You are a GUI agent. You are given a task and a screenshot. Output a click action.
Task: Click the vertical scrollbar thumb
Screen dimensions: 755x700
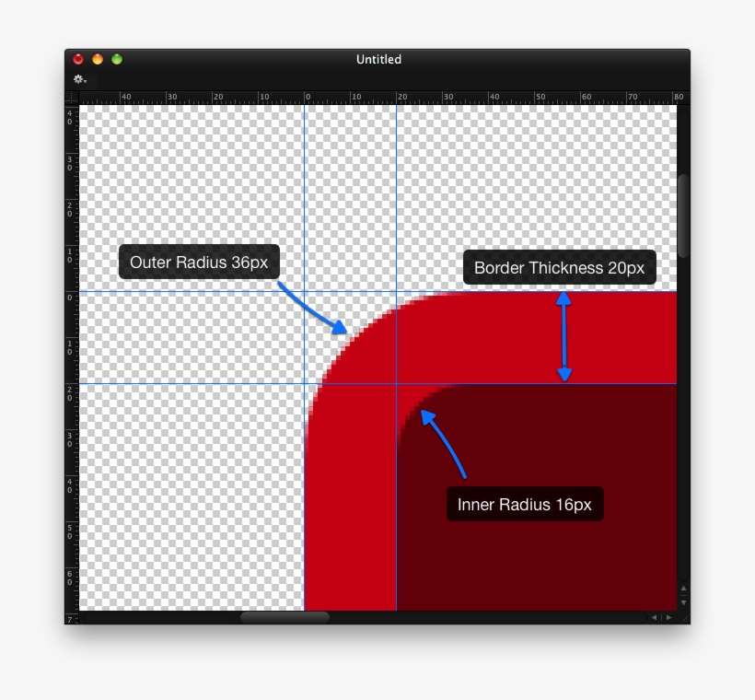point(683,216)
